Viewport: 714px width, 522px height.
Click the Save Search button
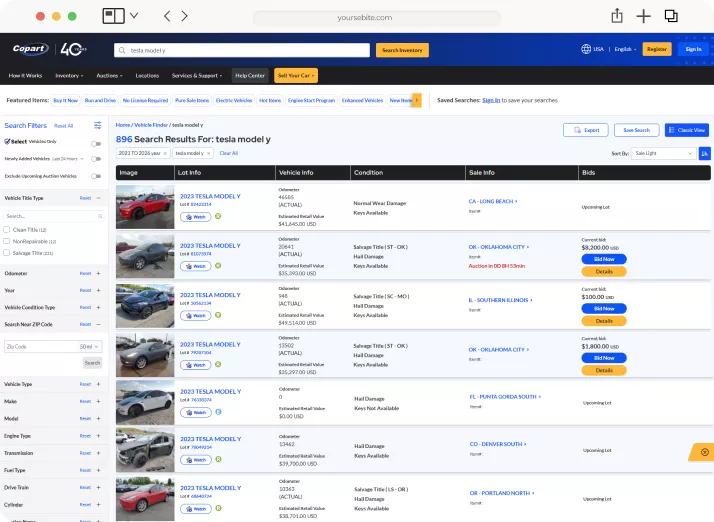pyautogui.click(x=636, y=130)
